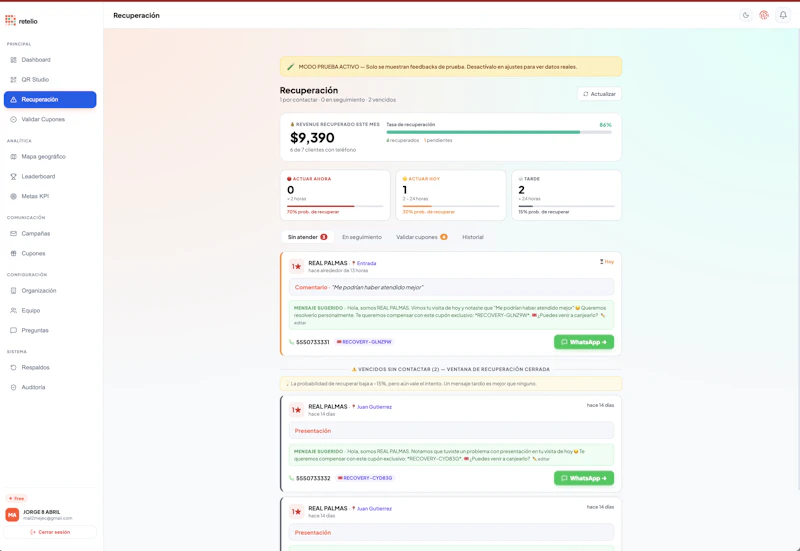Open notifications bell in top bar
This screenshot has height=551, width=800.
coord(783,15)
